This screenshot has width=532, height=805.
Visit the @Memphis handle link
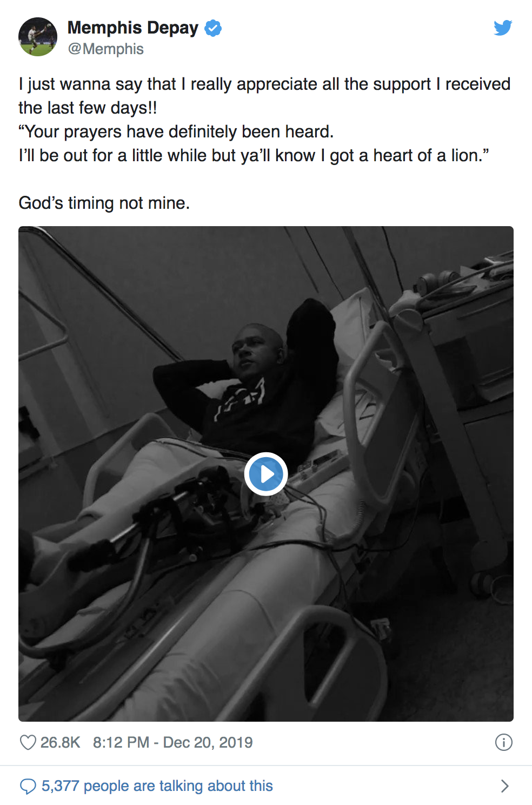tap(106, 49)
